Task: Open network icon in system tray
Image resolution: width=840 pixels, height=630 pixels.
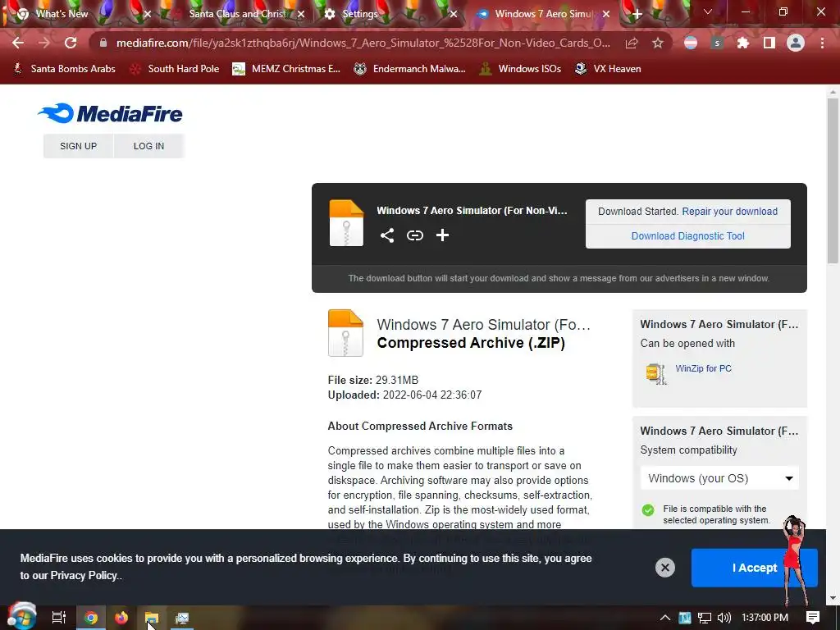Action: (x=705, y=618)
